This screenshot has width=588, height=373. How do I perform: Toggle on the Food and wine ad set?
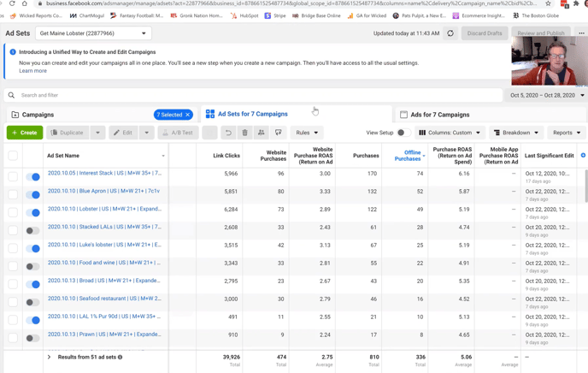(33, 266)
